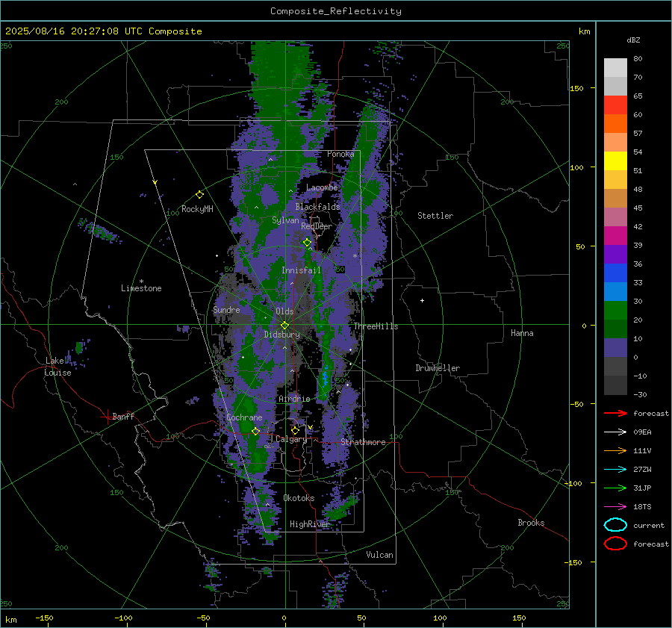Click the yellow diamond marker above Calgary
The image size is (672, 628).
pyautogui.click(x=295, y=430)
